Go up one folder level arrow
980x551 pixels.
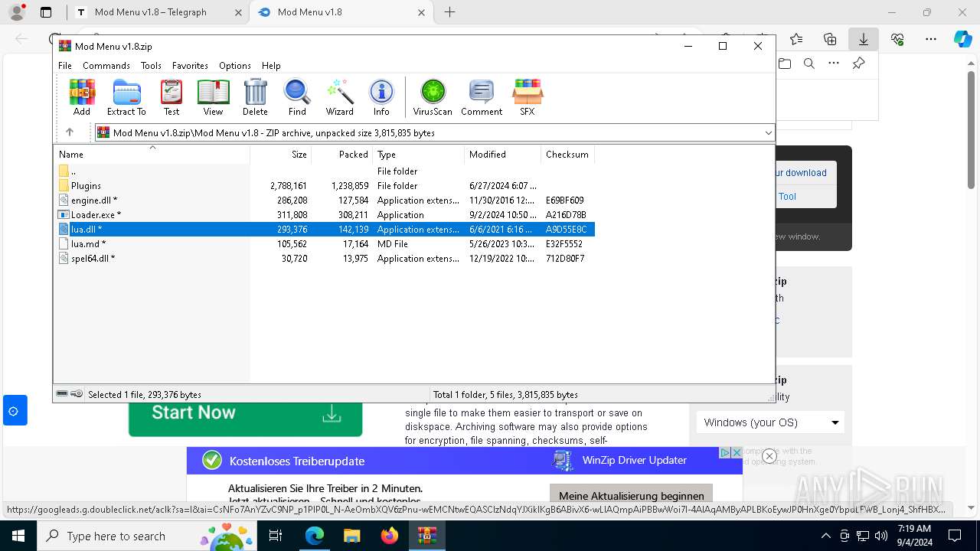click(x=70, y=132)
